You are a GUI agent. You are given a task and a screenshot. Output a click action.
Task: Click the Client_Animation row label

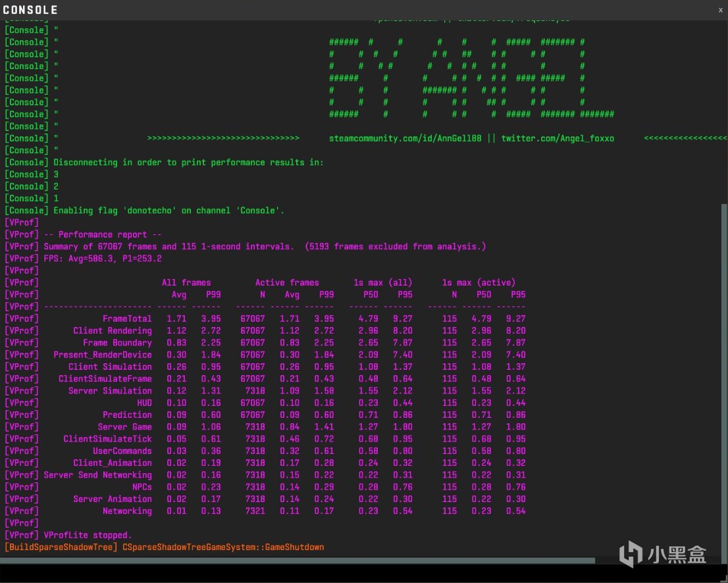point(113,463)
